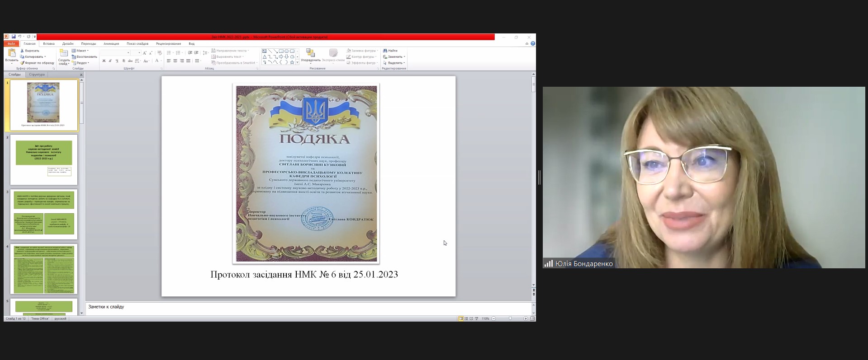Viewport: 868px width, 360px height.
Task: Apply numbered list formatting
Action: (179, 53)
